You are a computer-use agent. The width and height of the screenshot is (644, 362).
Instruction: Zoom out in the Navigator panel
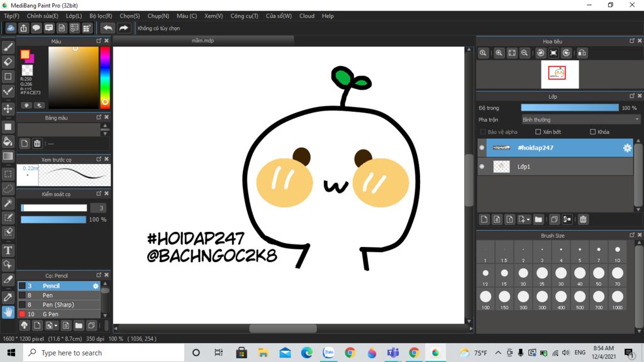[x=525, y=53]
